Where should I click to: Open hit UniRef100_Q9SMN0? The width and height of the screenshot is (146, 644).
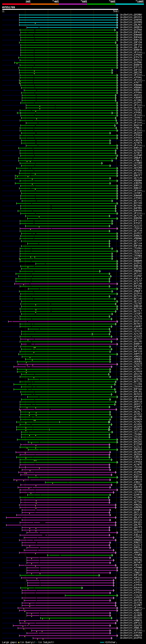click(131, 15)
